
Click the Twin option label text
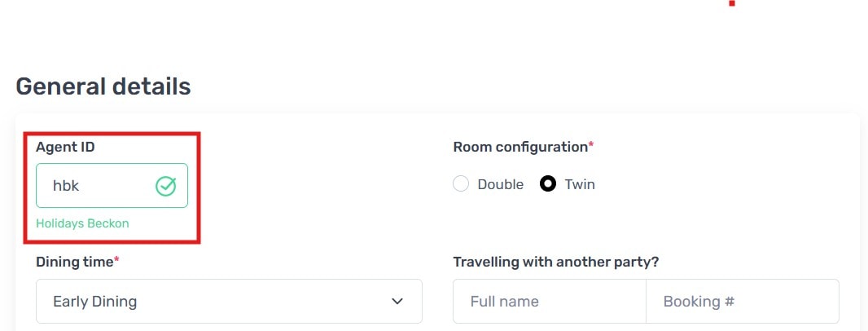pyautogui.click(x=580, y=184)
